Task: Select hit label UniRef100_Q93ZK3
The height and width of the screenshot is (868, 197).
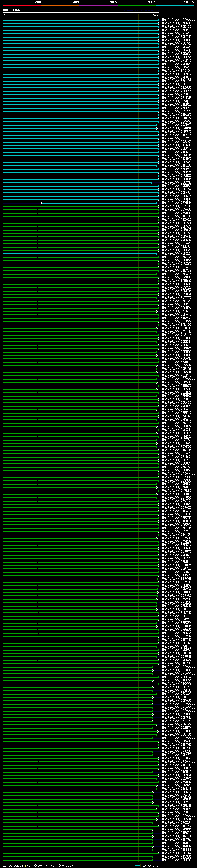Action: pos(177,111)
